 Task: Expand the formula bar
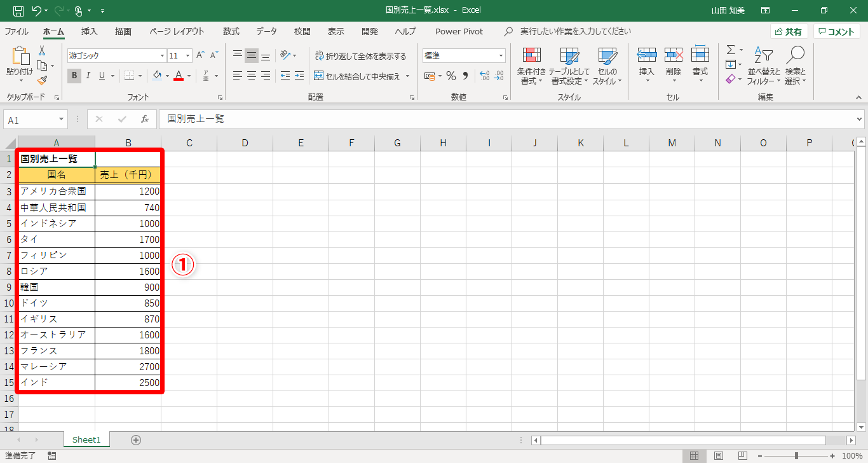[x=860, y=119]
